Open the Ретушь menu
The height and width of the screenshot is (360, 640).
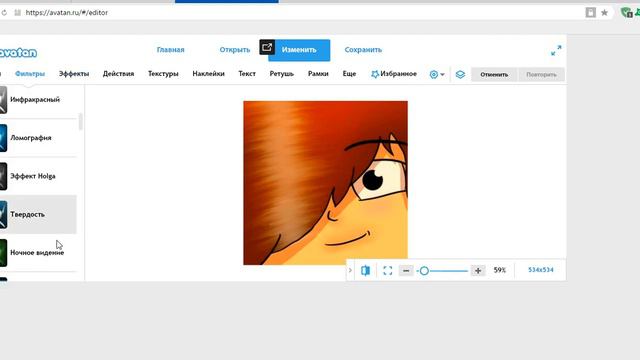pos(282,74)
